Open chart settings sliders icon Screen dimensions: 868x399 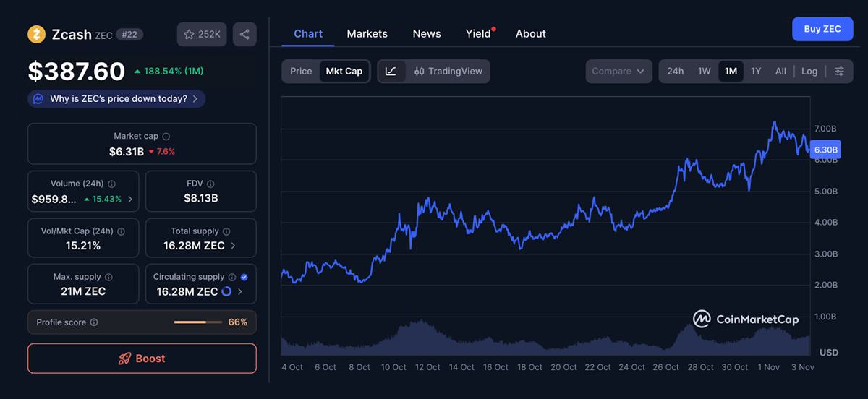click(x=839, y=72)
